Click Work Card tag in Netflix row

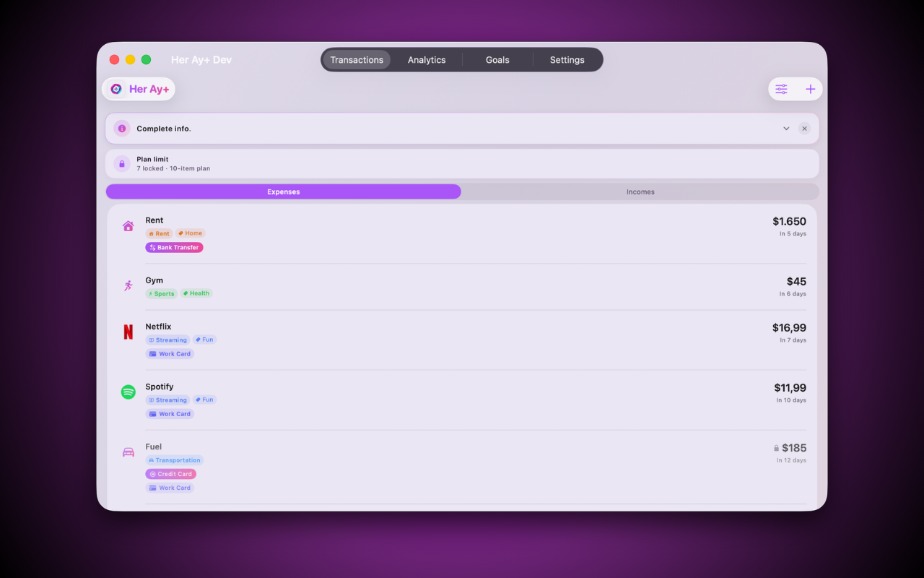point(170,354)
